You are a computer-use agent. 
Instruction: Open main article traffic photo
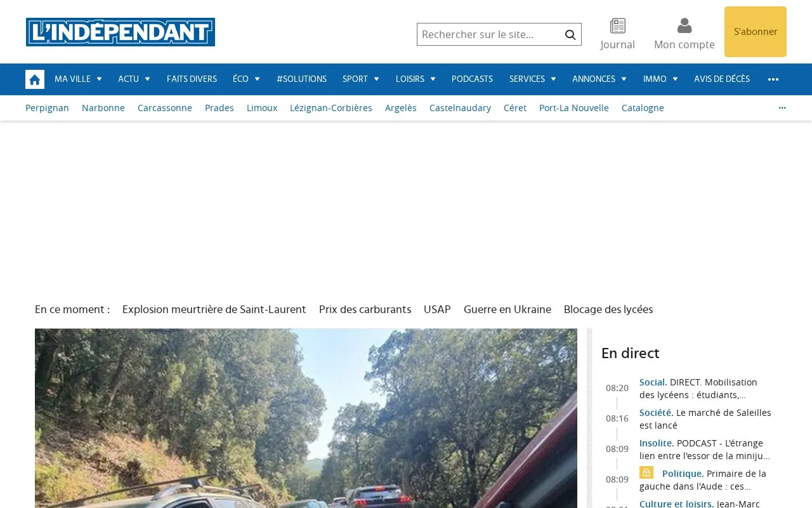(x=306, y=418)
